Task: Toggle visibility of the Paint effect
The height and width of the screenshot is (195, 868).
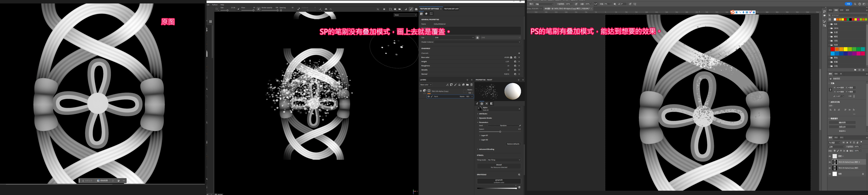Action: [429, 96]
